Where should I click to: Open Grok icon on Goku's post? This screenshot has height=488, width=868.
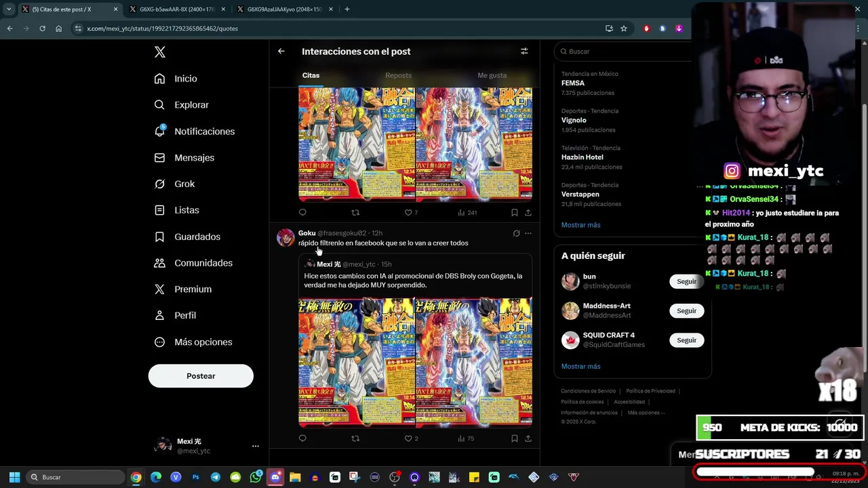pos(516,233)
